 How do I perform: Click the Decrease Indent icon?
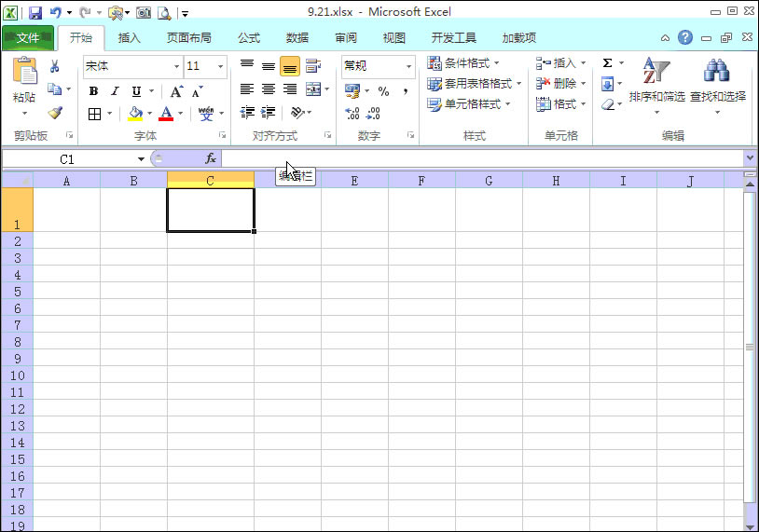[x=247, y=113]
